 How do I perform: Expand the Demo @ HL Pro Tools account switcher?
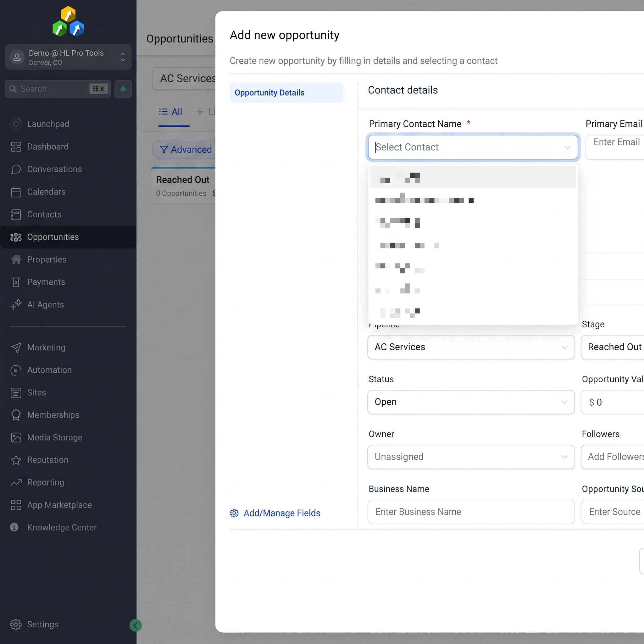[68, 57]
